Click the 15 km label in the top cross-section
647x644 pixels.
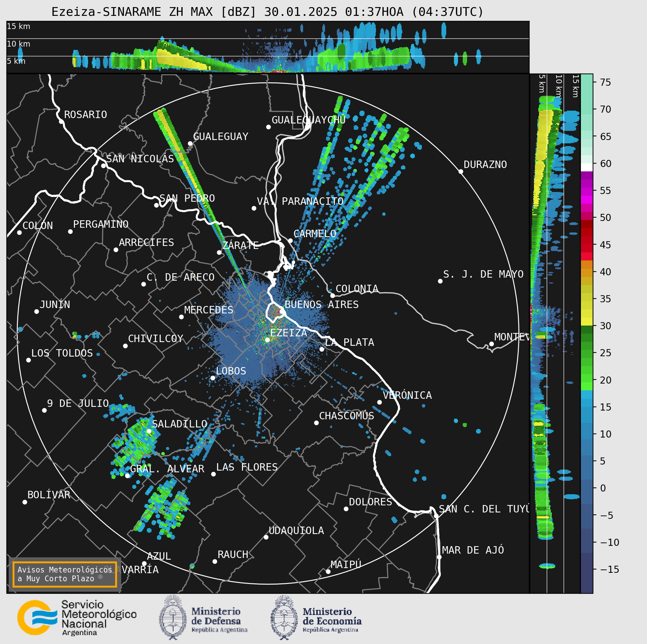click(19, 26)
